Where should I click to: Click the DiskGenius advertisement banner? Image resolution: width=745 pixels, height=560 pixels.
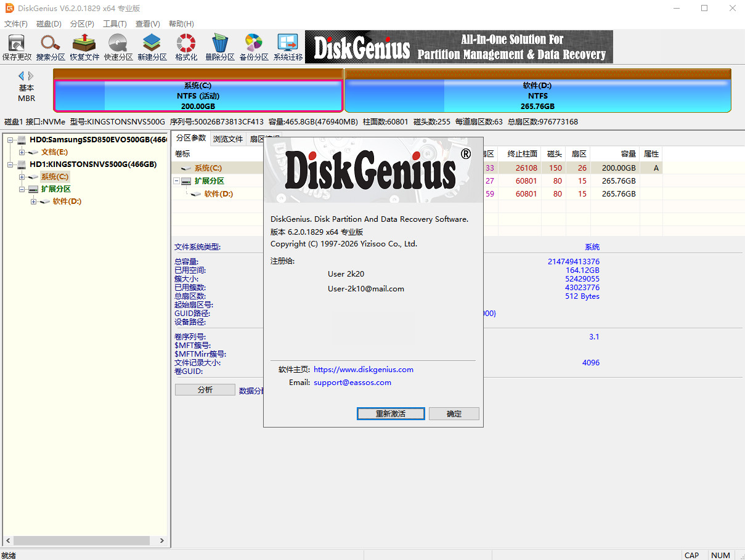[x=459, y=47]
